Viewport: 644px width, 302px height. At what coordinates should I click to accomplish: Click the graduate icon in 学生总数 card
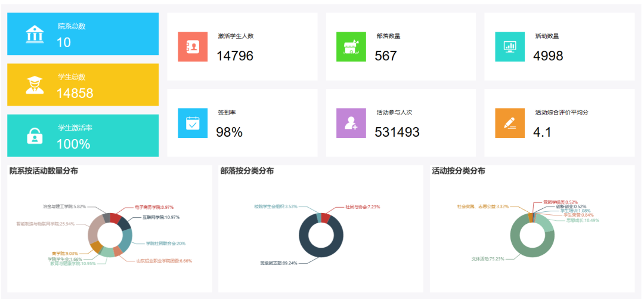(34, 85)
